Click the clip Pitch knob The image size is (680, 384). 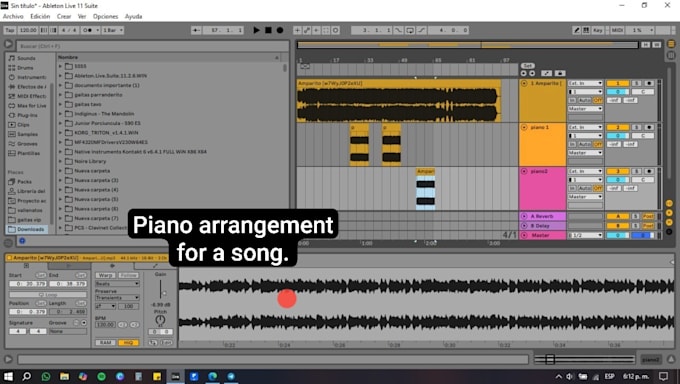(x=160, y=320)
